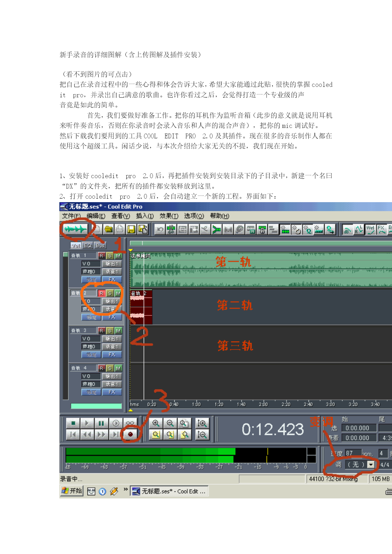Screen dimensions: 392x554
Task: Open the 编辑(E) menu
Action: coord(96,216)
